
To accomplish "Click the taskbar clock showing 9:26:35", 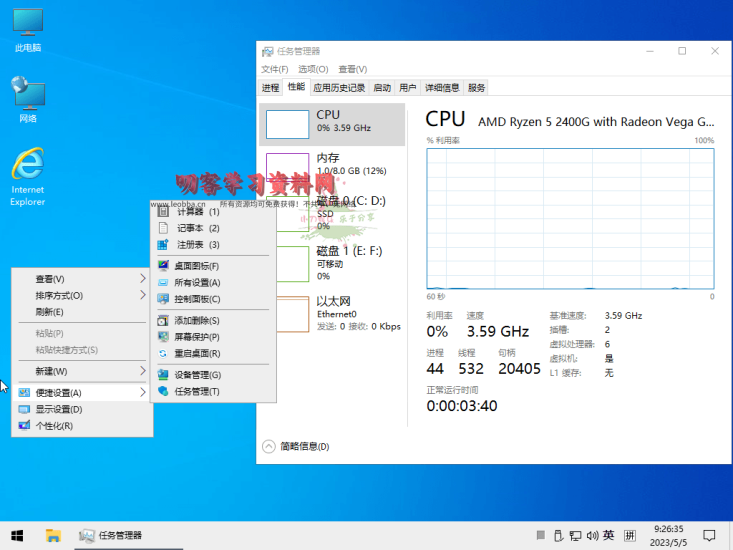I will 668,536.
